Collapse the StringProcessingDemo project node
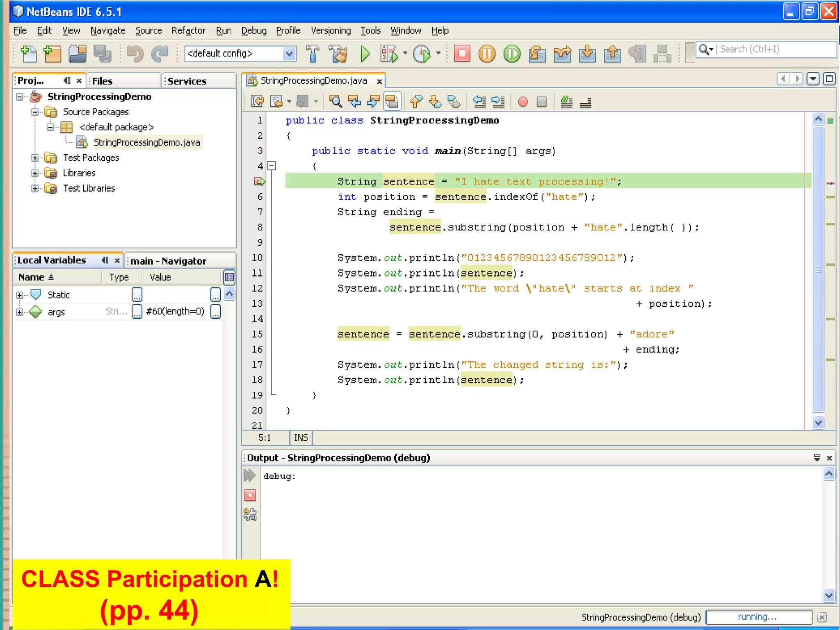The width and height of the screenshot is (840, 630). 20,97
